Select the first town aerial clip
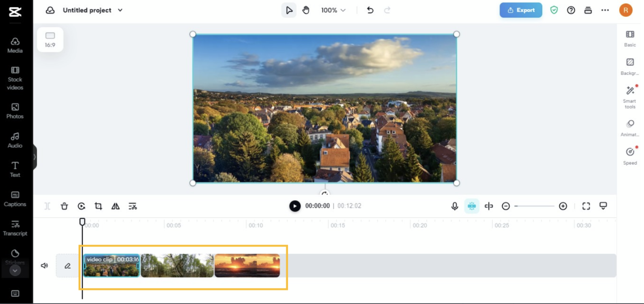644x304 pixels. (111, 265)
